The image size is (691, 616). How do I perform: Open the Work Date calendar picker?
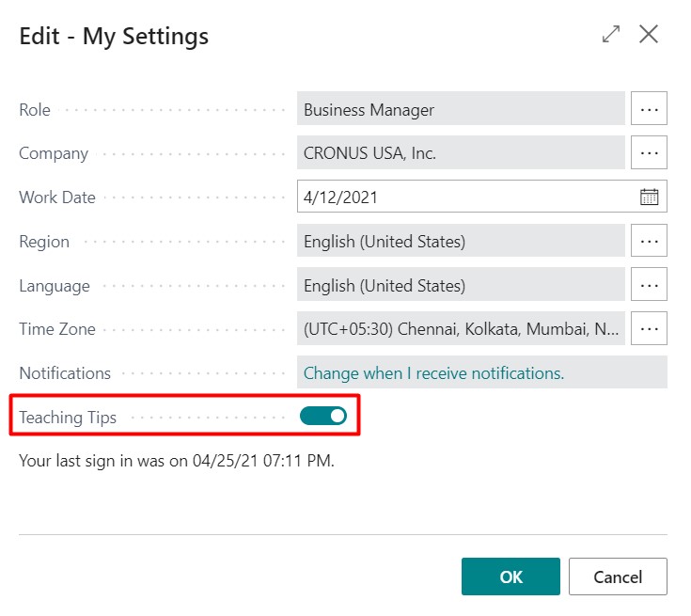click(649, 197)
